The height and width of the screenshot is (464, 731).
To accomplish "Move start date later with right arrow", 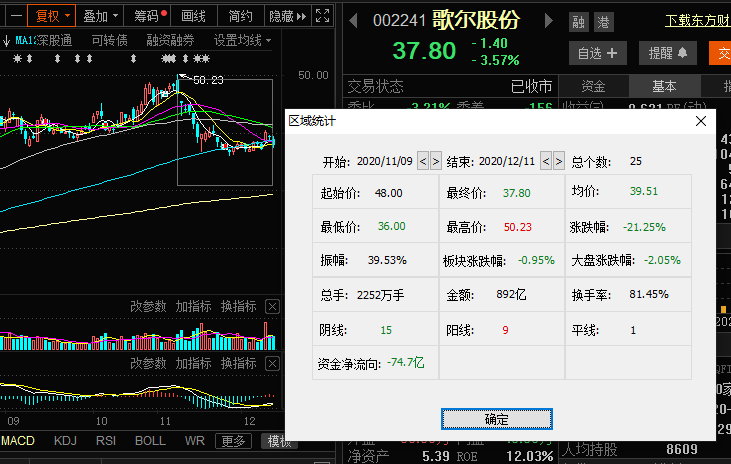I will pos(436,161).
